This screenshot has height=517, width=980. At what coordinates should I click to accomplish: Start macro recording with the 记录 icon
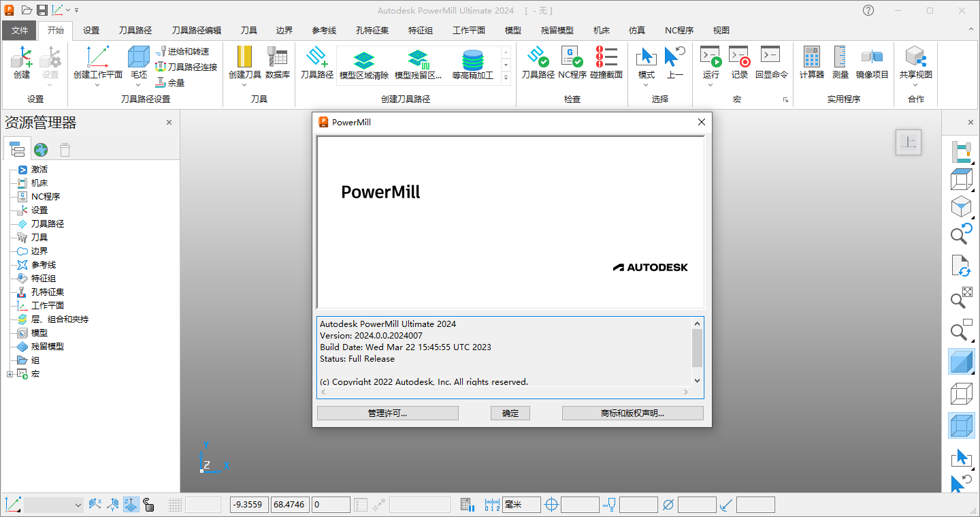click(x=739, y=65)
